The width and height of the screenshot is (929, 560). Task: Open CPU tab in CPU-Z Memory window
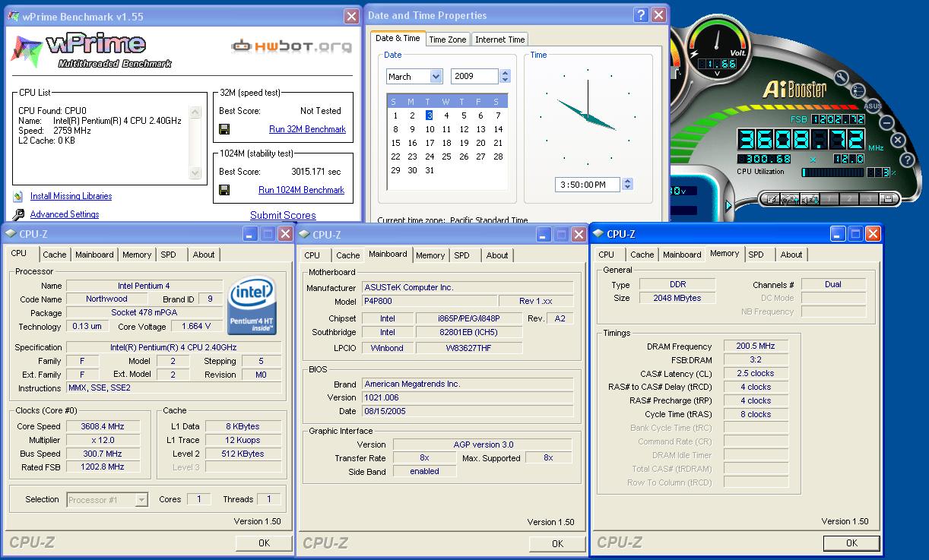pos(606,255)
